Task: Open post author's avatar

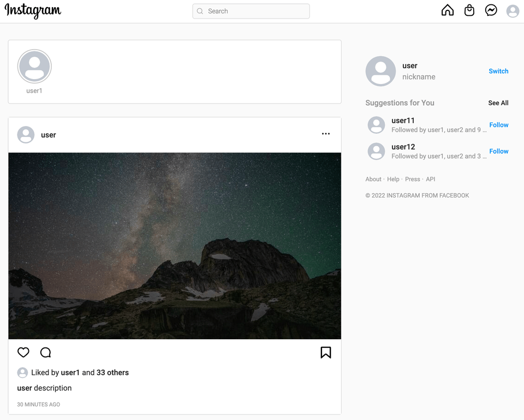Action: click(x=26, y=135)
